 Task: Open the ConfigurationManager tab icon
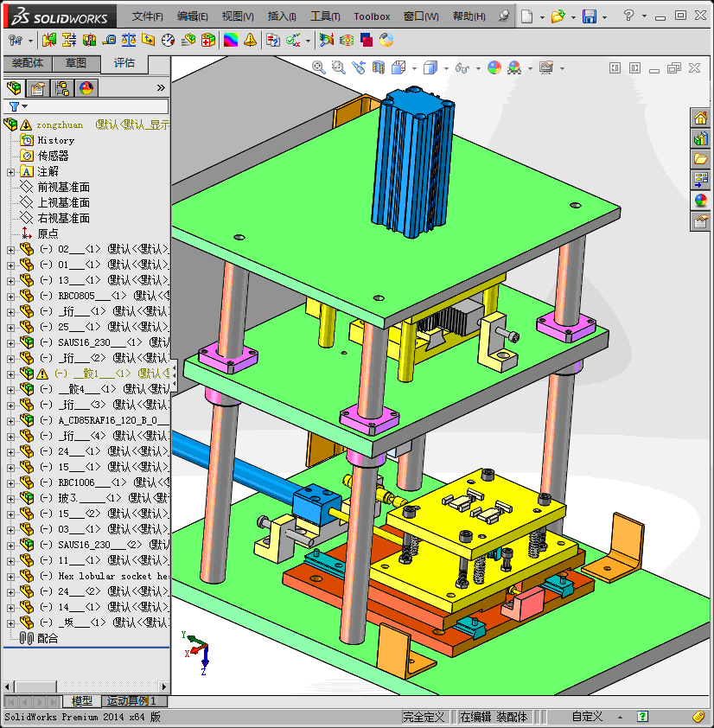(62, 87)
